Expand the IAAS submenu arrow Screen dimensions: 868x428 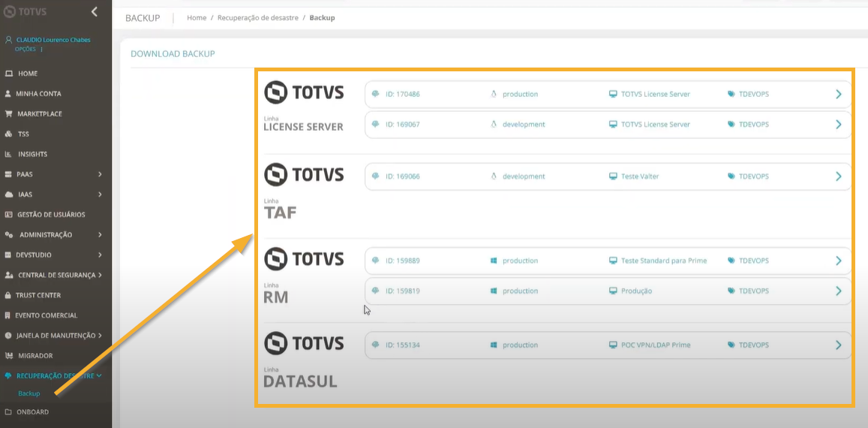coord(101,194)
